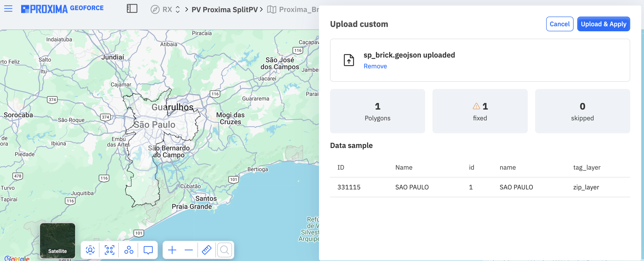Expand the RX up-down selector
The height and width of the screenshot is (261, 644).
(x=178, y=9)
